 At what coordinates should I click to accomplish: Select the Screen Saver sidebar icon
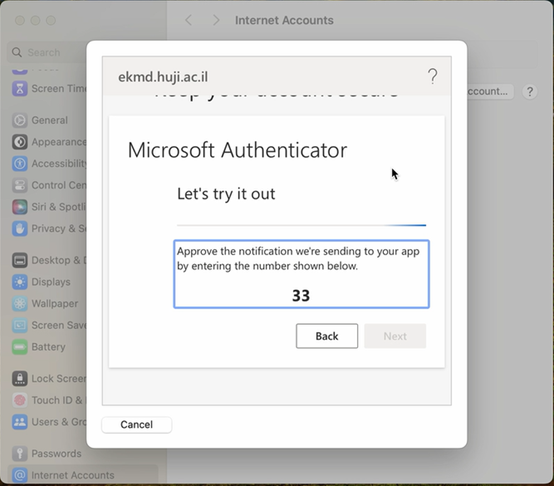[x=20, y=325]
